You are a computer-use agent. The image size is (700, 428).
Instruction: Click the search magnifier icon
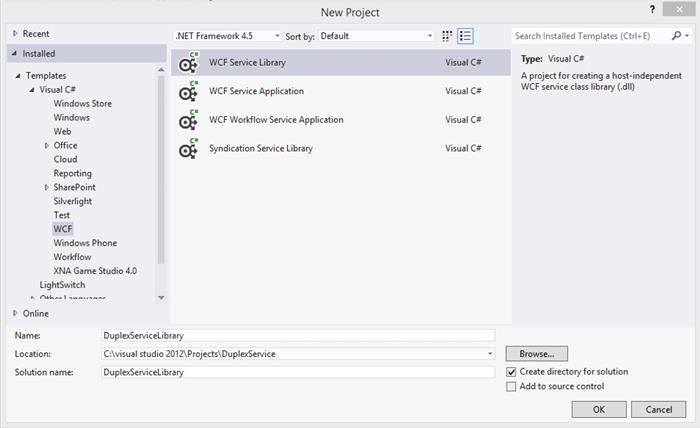pos(676,36)
